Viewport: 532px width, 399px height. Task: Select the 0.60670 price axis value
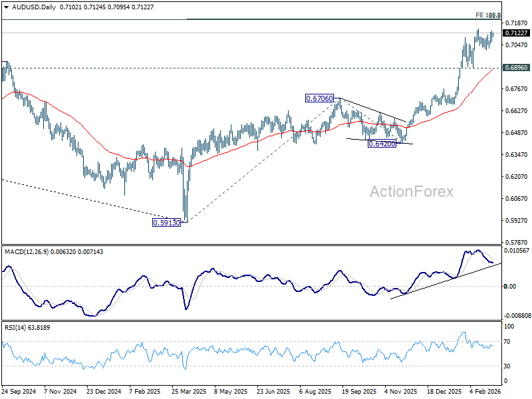tap(517, 198)
